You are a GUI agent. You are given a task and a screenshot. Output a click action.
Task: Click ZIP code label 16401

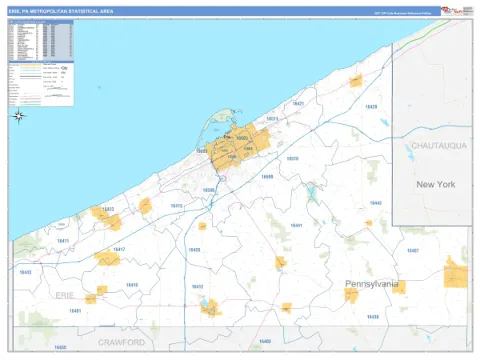75,311
